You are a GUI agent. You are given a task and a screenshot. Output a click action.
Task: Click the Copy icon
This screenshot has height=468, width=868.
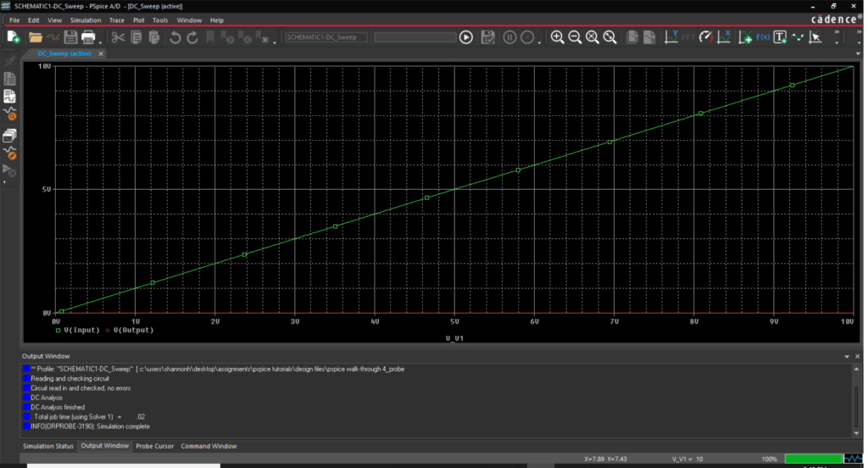tap(136, 37)
